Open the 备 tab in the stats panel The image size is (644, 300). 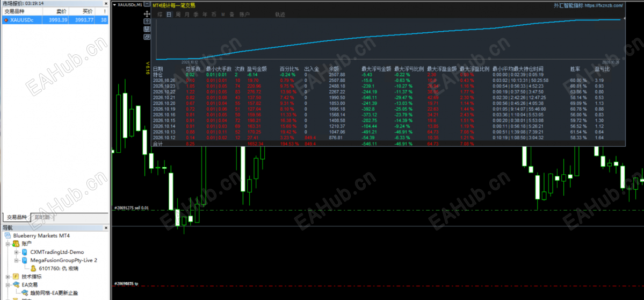(232, 15)
